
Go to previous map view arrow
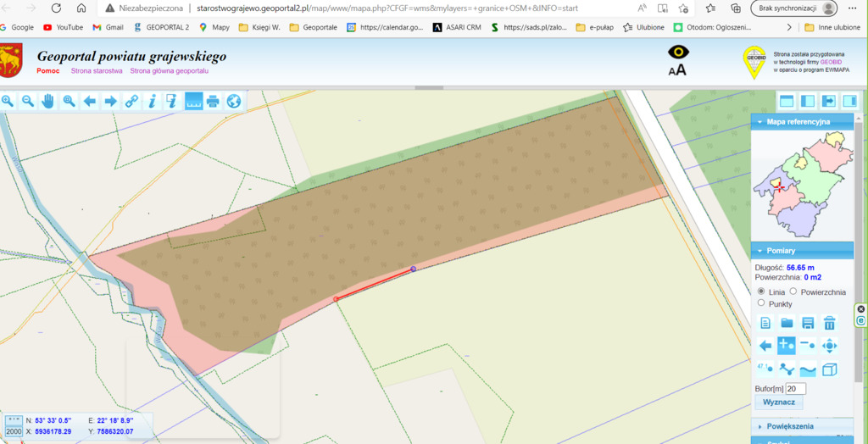[x=90, y=101]
